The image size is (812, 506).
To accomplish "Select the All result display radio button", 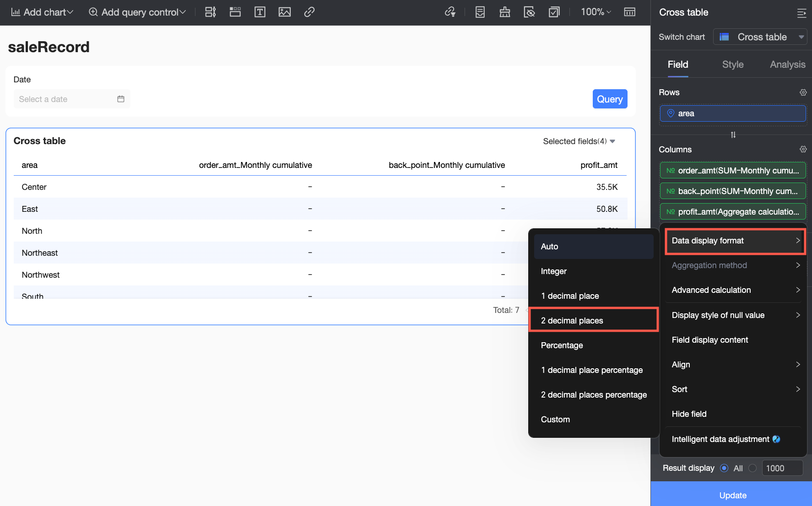I will point(724,468).
